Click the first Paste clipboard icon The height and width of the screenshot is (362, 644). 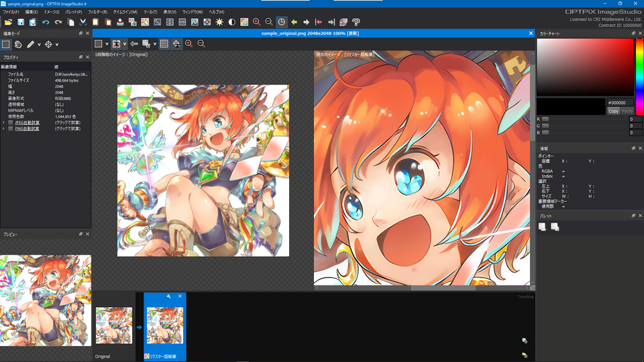(x=95, y=22)
